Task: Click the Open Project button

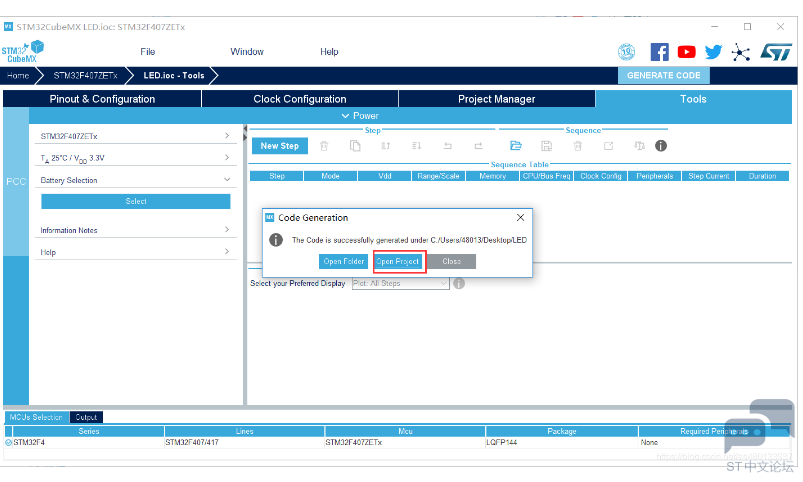Action: [x=399, y=261]
